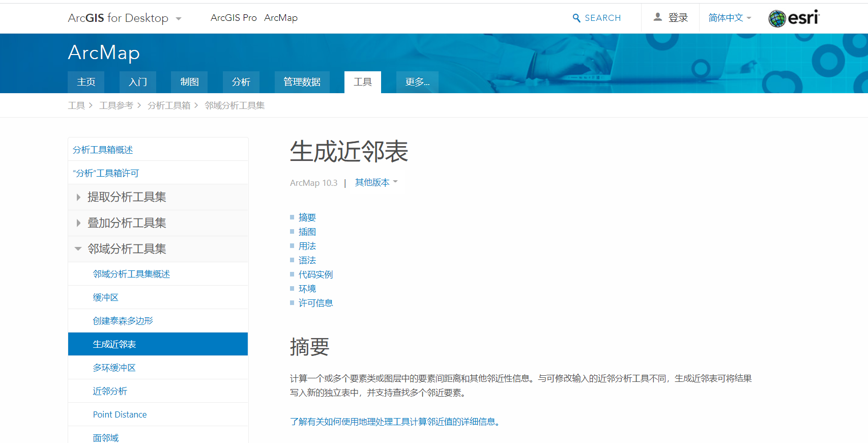Open the 主页 tab
Image resolution: width=868 pixels, height=443 pixels.
[x=86, y=82]
